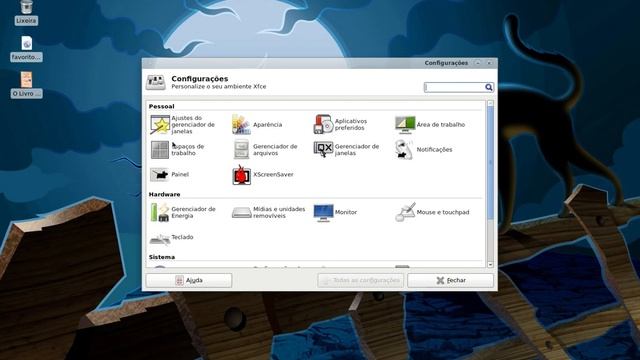Screen dimensions: 640x360
Task: Click the XScreenSaver label text
Action: tap(273, 174)
